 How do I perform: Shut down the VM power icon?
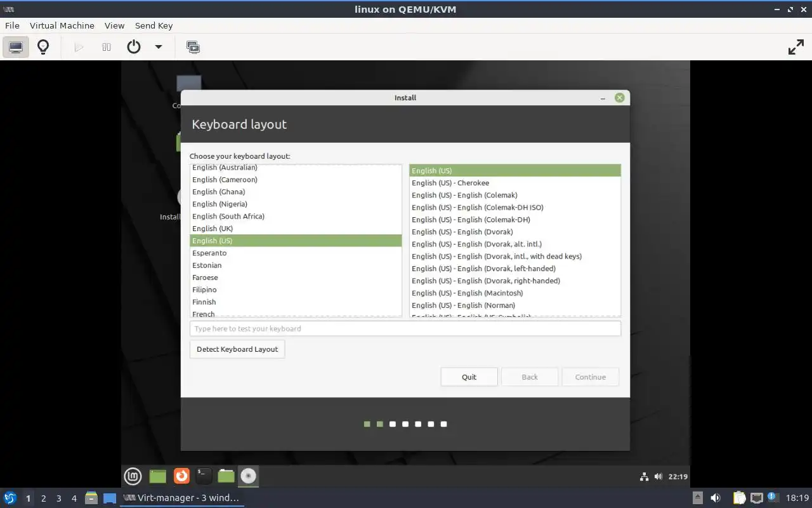coord(134,47)
